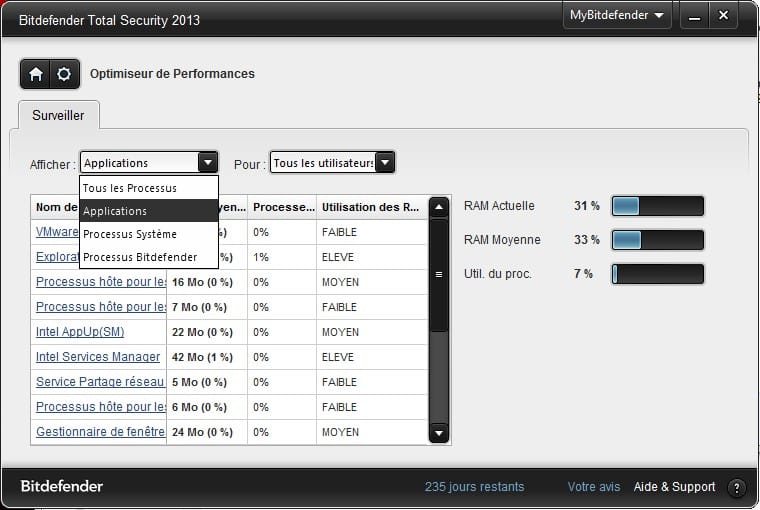Open Processus hôte link with 6 Mo
Screen dimensions: 760x510
[101, 407]
